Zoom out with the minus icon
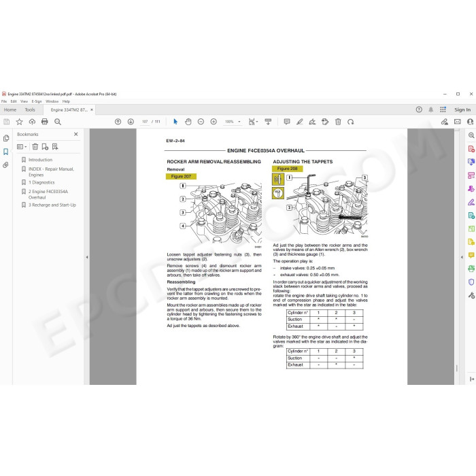Screen dimensions: 476x476 201,122
